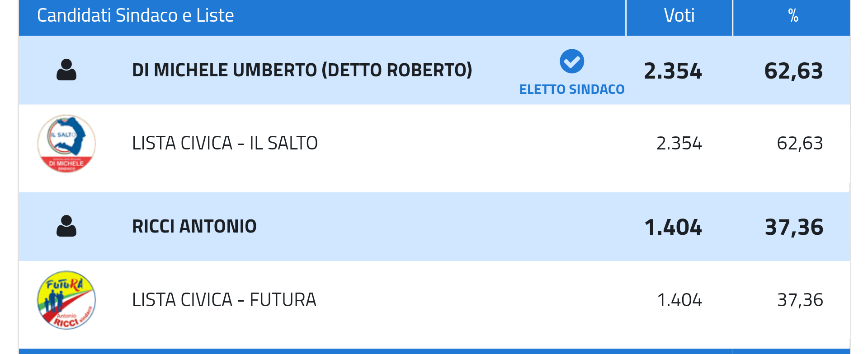The width and height of the screenshot is (868, 354).
Task: Click the Il Salto list vote count
Action: click(679, 144)
